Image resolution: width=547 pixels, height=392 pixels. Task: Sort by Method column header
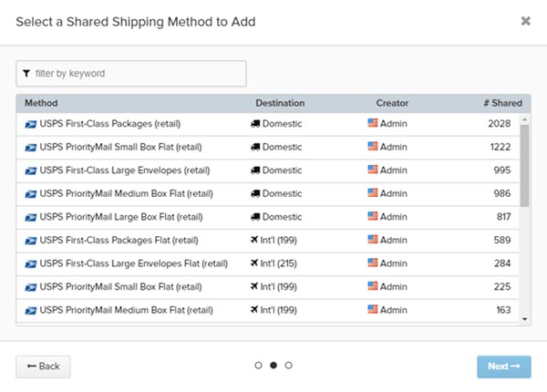pyautogui.click(x=41, y=103)
